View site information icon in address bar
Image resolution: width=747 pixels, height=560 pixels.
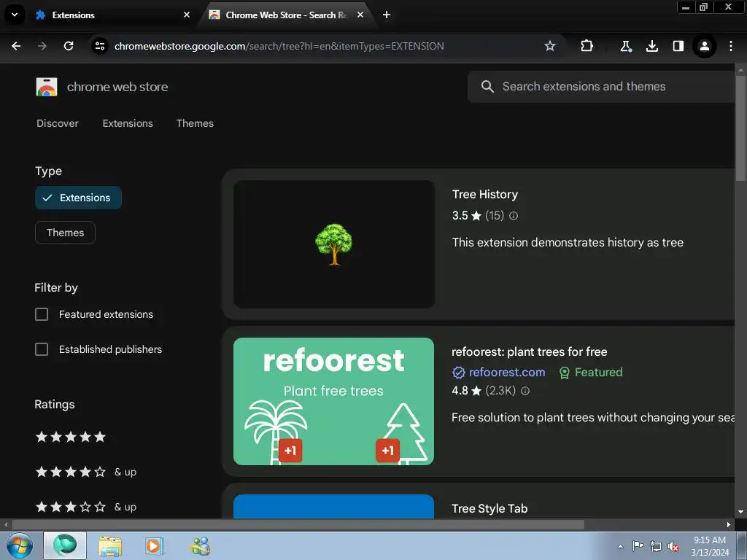(x=100, y=46)
